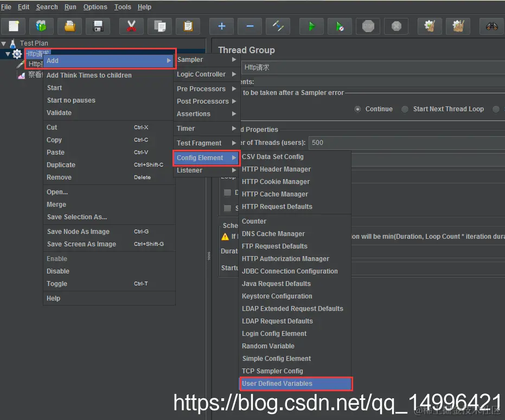Viewport: 505px width, 420px height.
Task: Click Disable in the context menu
Action: click(x=109, y=271)
